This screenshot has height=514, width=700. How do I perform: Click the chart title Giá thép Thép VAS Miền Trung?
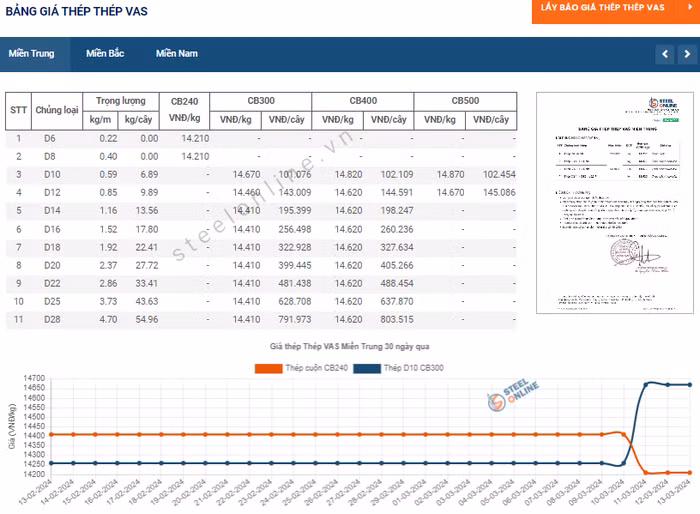(349, 347)
